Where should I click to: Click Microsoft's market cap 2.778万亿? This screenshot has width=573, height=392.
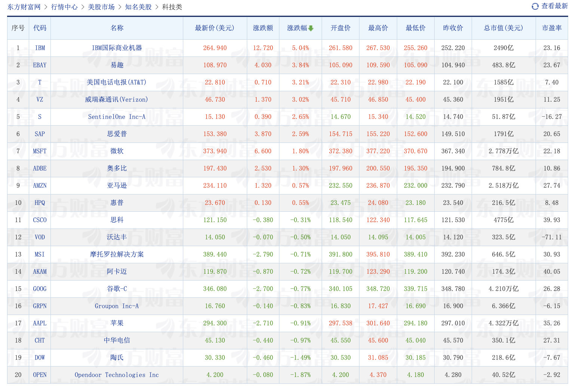coord(503,151)
